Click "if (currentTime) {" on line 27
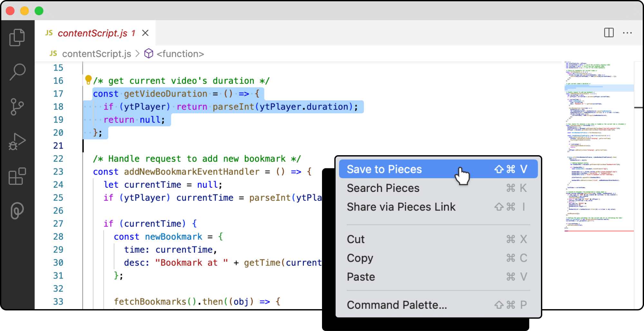The width and height of the screenshot is (644, 331). [x=150, y=224]
